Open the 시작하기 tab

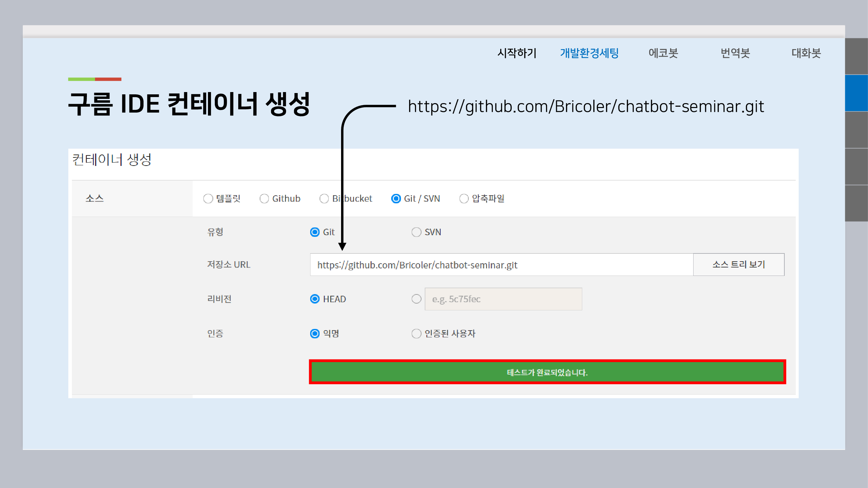click(517, 53)
